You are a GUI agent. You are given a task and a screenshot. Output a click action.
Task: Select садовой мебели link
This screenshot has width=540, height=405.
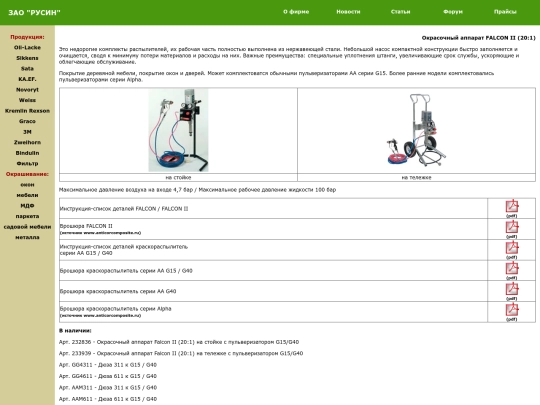coord(27,227)
